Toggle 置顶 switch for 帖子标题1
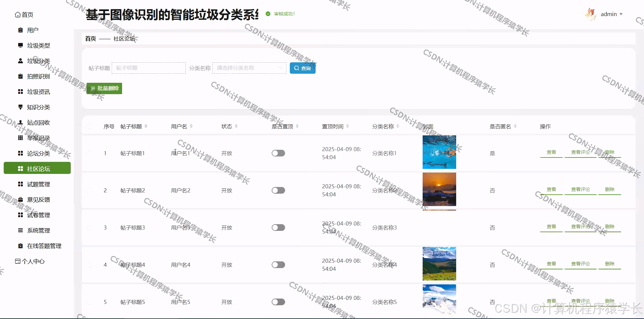 tap(278, 153)
